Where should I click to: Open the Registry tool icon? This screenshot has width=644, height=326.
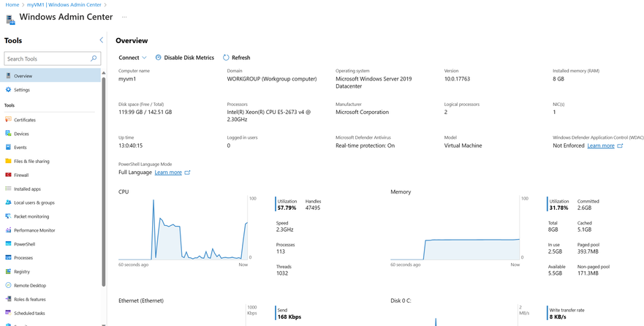coord(8,271)
